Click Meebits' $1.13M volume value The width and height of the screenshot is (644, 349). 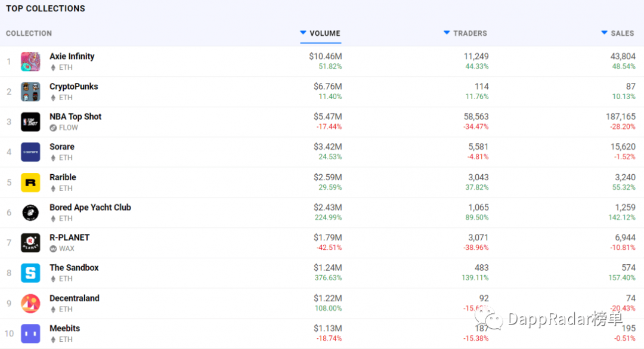click(328, 329)
